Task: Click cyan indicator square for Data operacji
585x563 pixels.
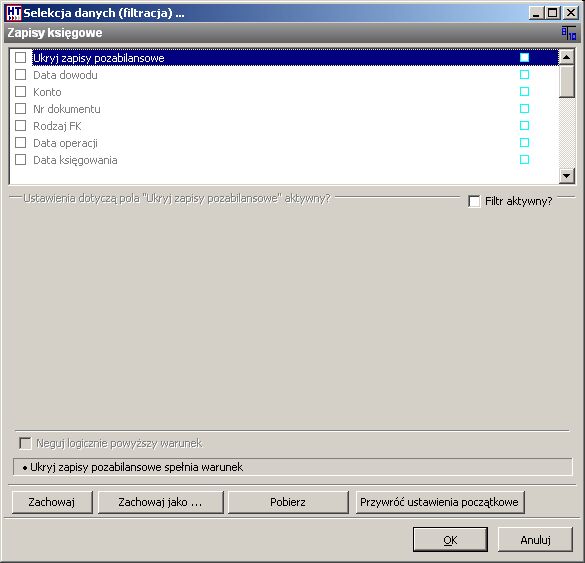Action: click(524, 143)
